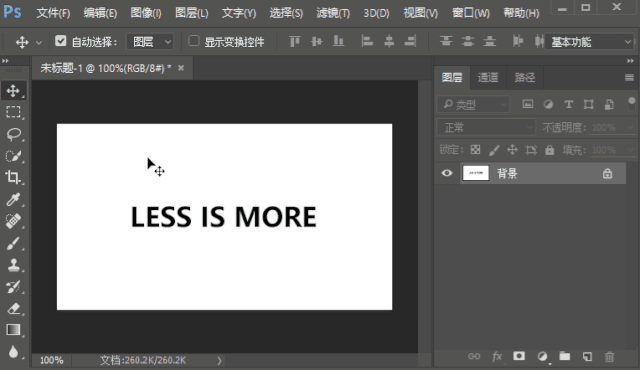
Task: Select the Move tool in the toolbox
Action: pyautogui.click(x=13, y=91)
